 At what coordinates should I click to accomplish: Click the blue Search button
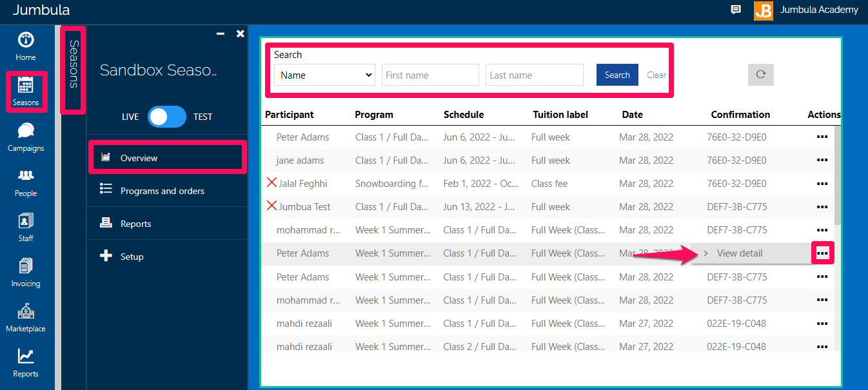point(617,75)
